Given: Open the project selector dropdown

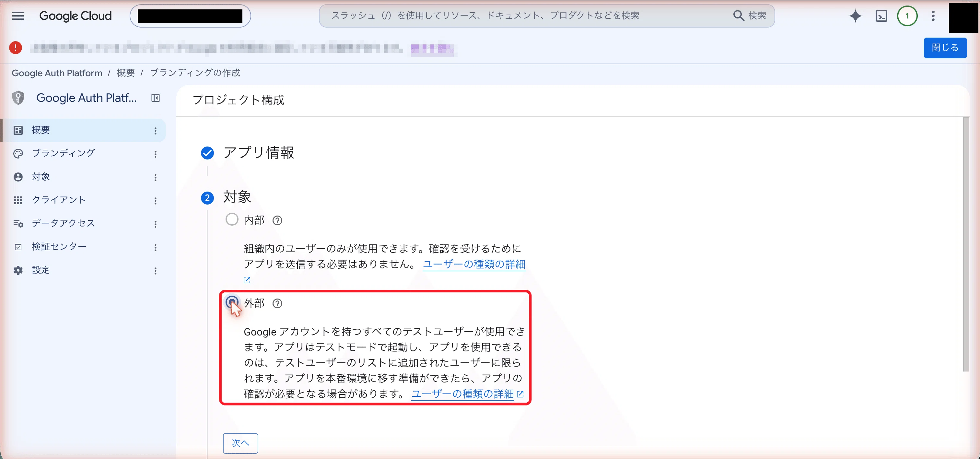Looking at the screenshot, I should 190,16.
